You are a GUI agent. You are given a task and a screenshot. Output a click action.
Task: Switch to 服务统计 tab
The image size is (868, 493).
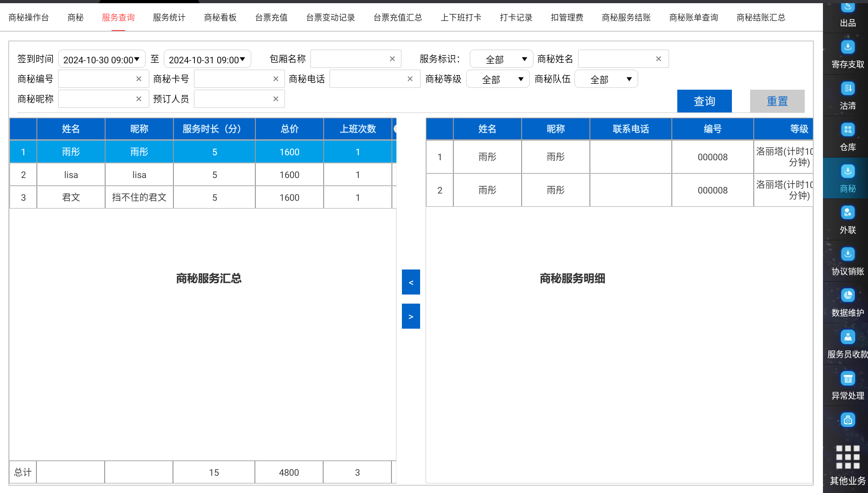click(169, 17)
